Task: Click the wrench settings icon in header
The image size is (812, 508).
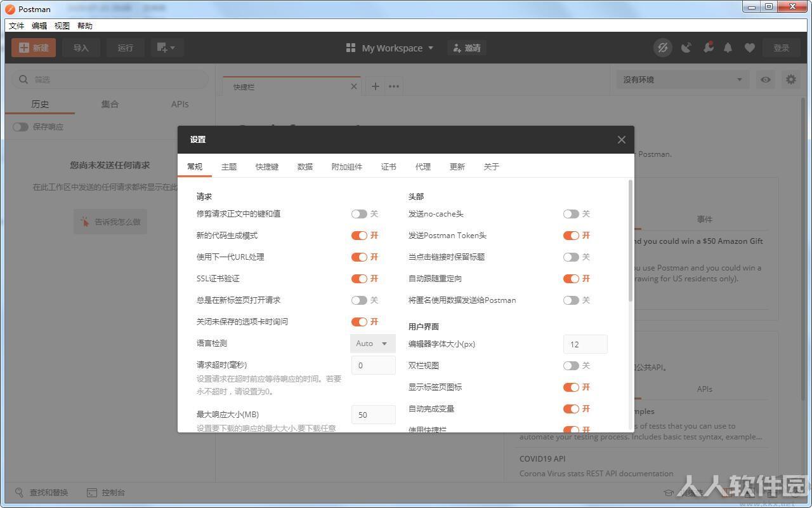Action: [x=708, y=48]
